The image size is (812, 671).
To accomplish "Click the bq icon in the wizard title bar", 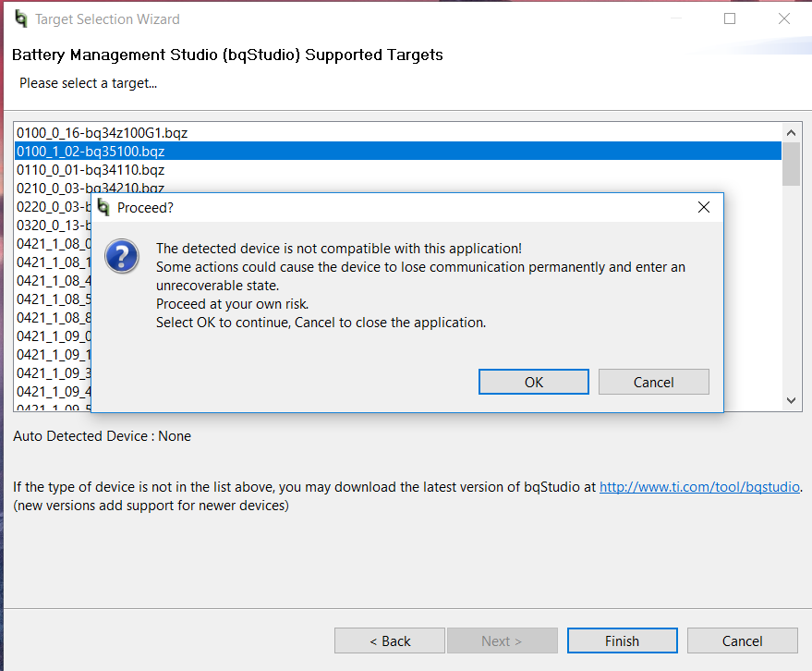I will click(20, 18).
